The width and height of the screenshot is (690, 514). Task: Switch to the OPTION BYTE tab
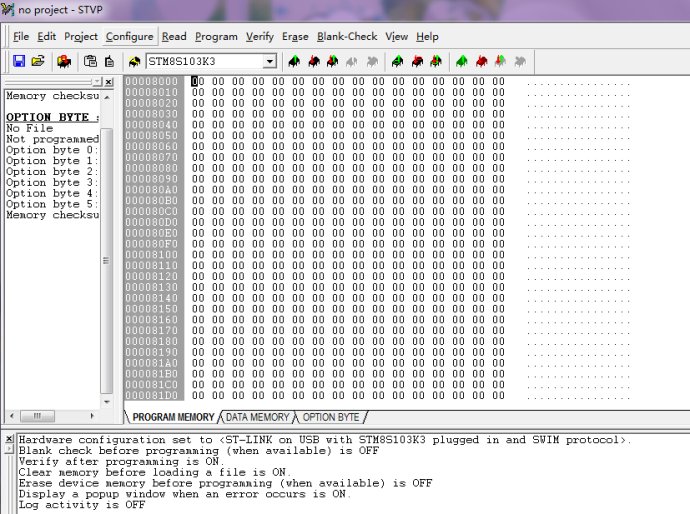pyautogui.click(x=330, y=417)
